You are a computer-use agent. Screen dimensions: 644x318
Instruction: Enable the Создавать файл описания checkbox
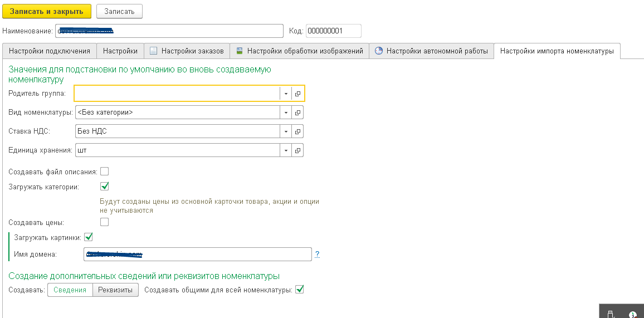(x=104, y=172)
